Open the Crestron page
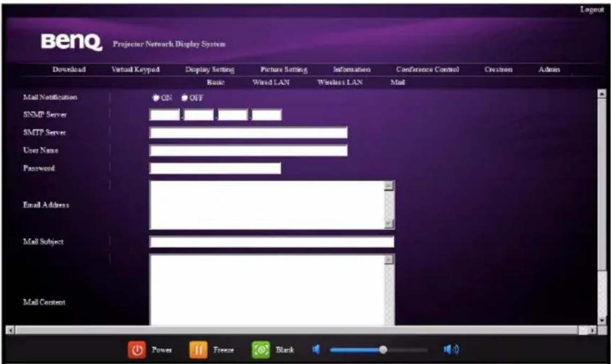611x364 pixels. click(x=498, y=69)
